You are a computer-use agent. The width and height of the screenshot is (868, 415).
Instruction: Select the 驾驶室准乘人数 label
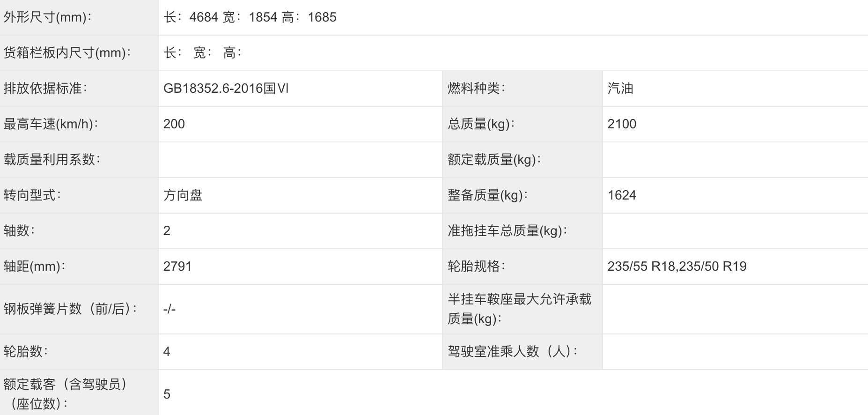[x=513, y=352]
